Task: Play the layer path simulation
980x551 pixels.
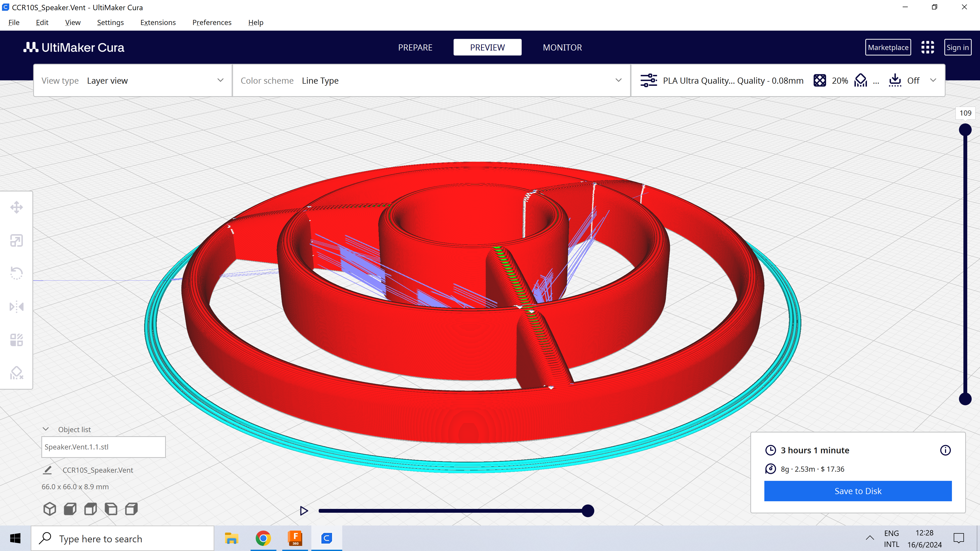Action: pyautogui.click(x=304, y=511)
